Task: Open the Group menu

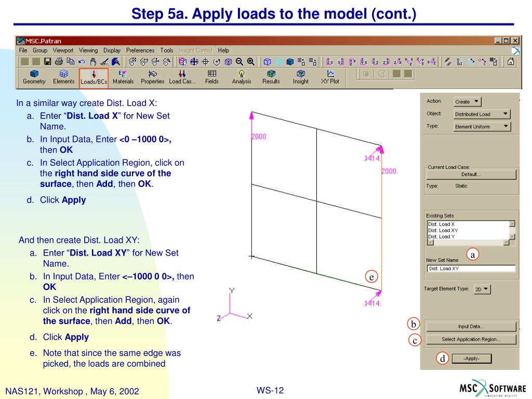Action: [40, 50]
